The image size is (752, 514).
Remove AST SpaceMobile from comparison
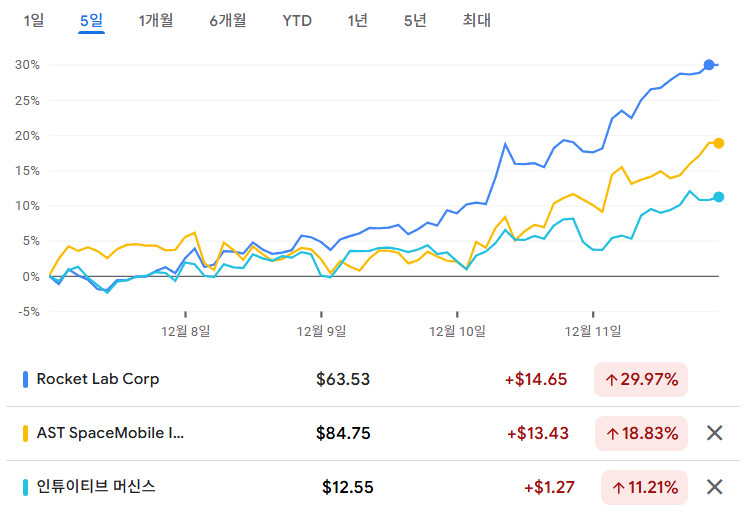pyautogui.click(x=714, y=433)
